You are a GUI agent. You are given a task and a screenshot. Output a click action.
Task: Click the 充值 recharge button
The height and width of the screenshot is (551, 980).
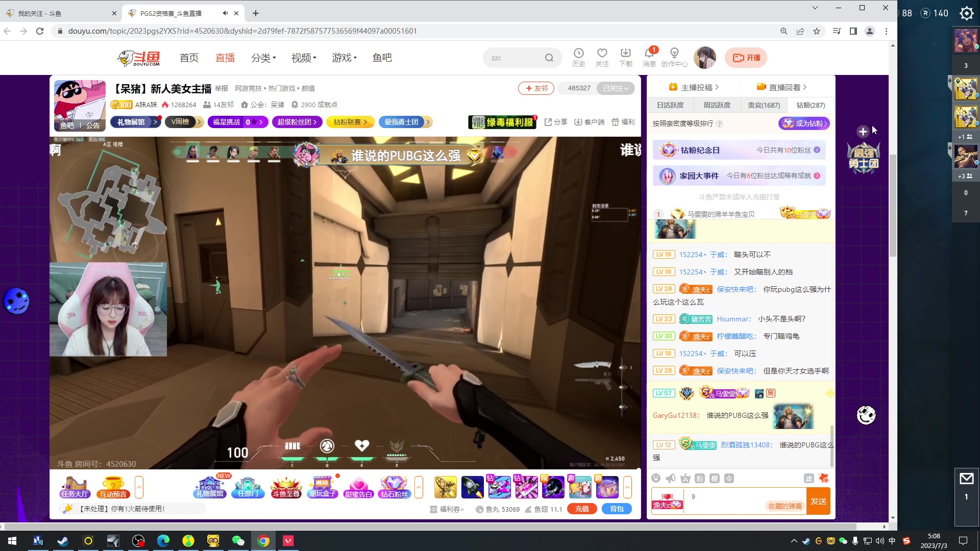point(582,509)
